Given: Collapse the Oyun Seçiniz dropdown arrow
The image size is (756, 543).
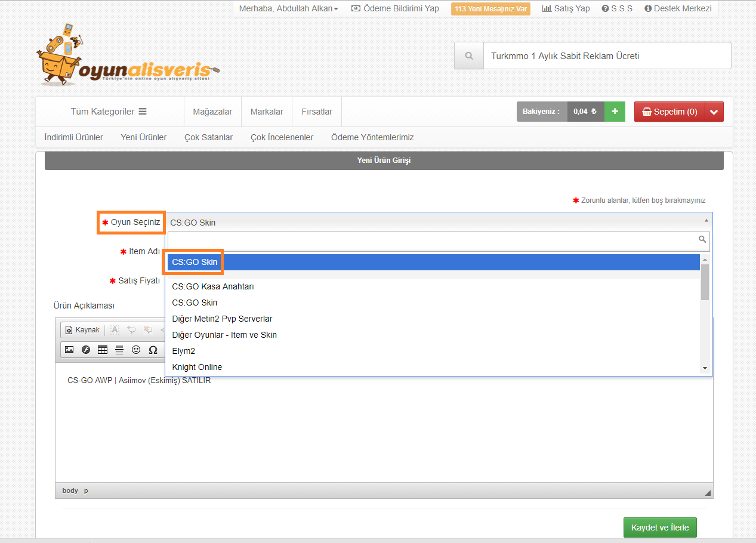Looking at the screenshot, I should pos(707,220).
